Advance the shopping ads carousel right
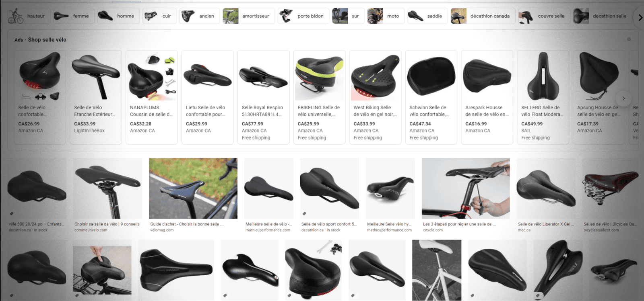Viewport: 644px width, 301px height. 623,98
